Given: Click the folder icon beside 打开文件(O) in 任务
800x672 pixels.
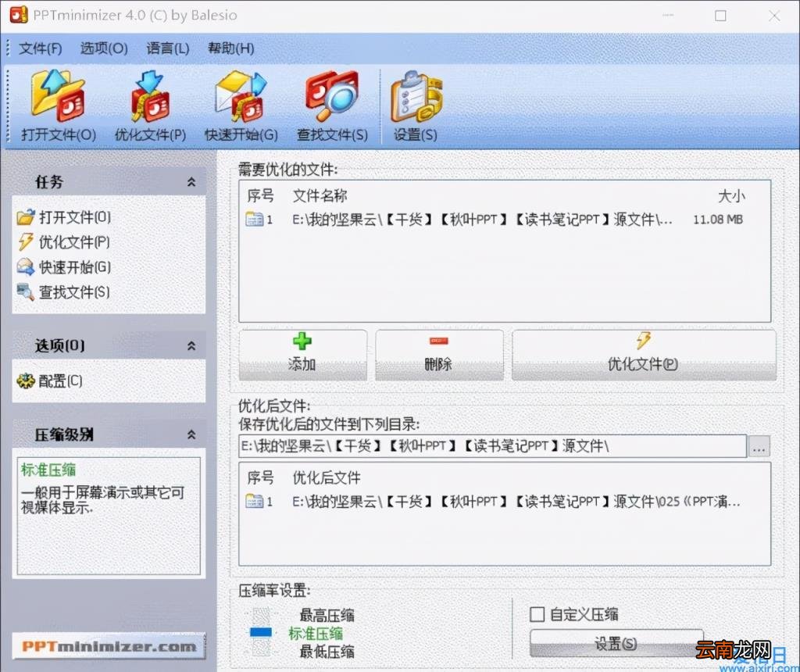Looking at the screenshot, I should click(x=26, y=217).
